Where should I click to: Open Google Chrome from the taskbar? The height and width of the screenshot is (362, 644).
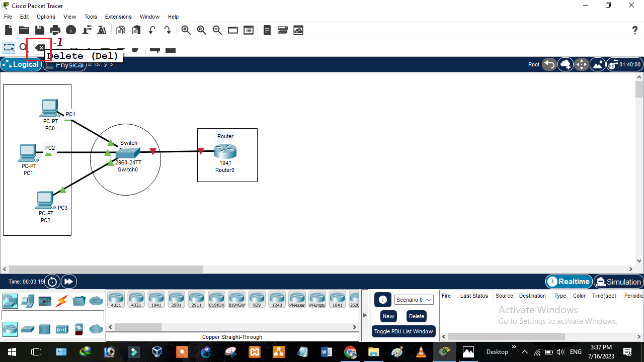[x=351, y=351]
